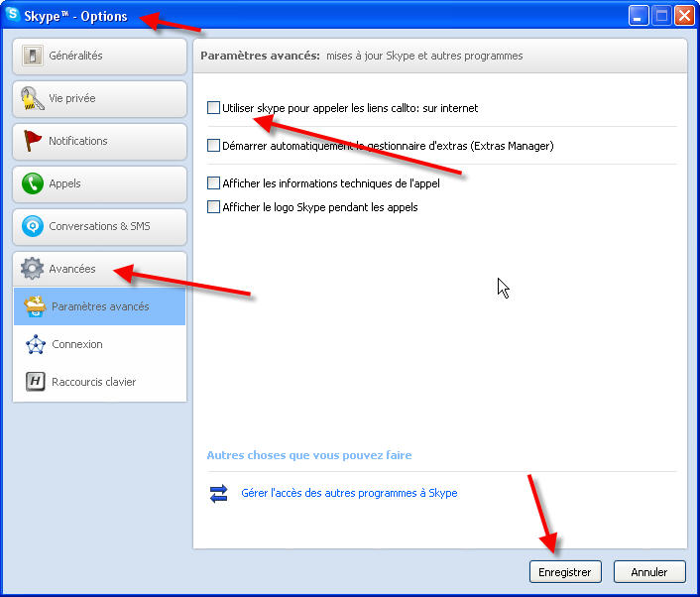700x597 pixels.
Task: Minimize the Skype Options window
Action: coord(639,16)
